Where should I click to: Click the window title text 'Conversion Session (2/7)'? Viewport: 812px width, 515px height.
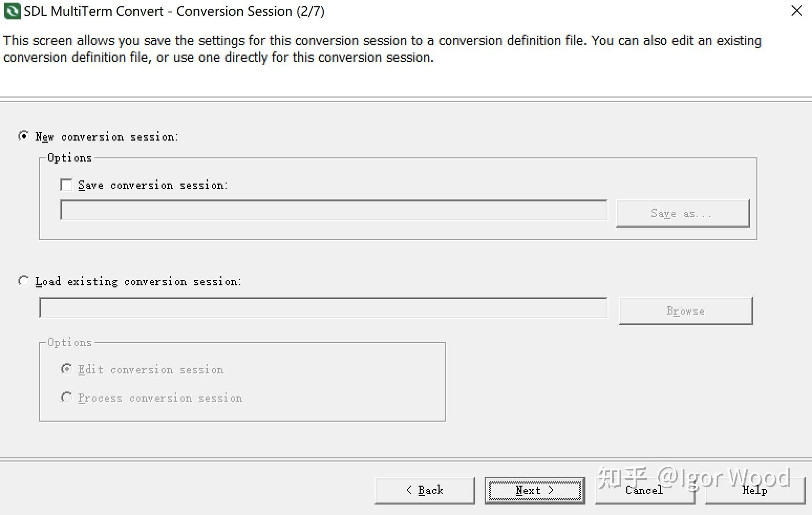pyautogui.click(x=250, y=11)
